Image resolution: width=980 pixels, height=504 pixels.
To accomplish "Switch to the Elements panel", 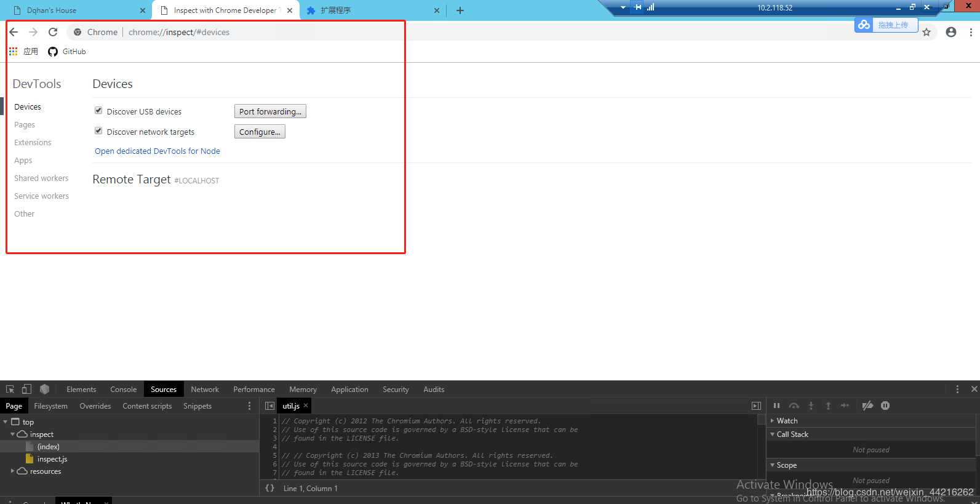I will point(81,390).
